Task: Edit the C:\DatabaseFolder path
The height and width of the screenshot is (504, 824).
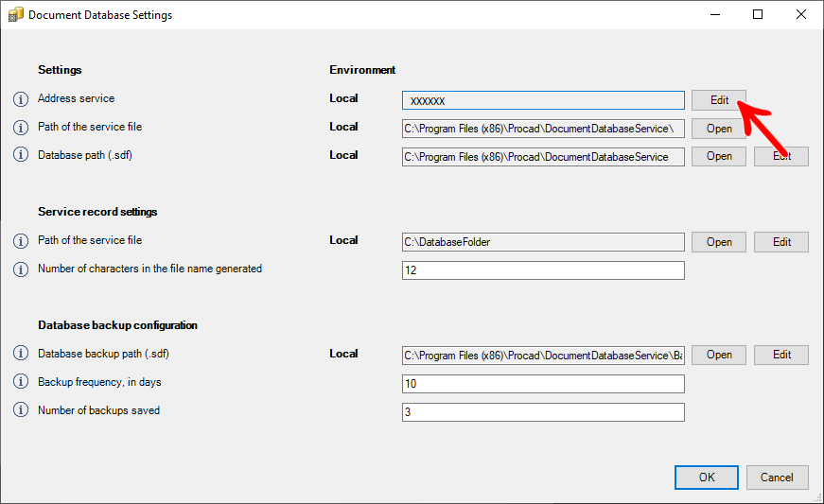Action: pos(781,241)
